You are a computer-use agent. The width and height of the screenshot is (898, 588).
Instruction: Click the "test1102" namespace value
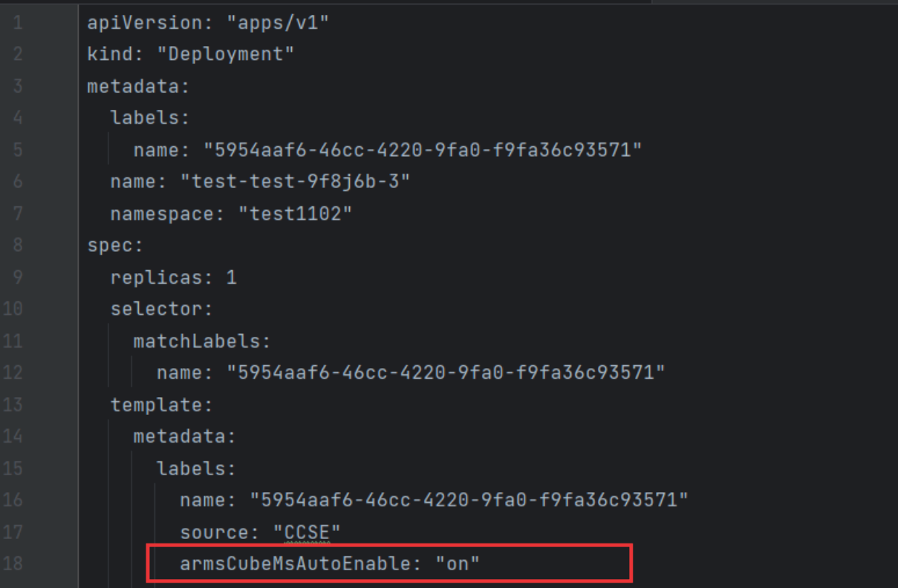coord(295,214)
